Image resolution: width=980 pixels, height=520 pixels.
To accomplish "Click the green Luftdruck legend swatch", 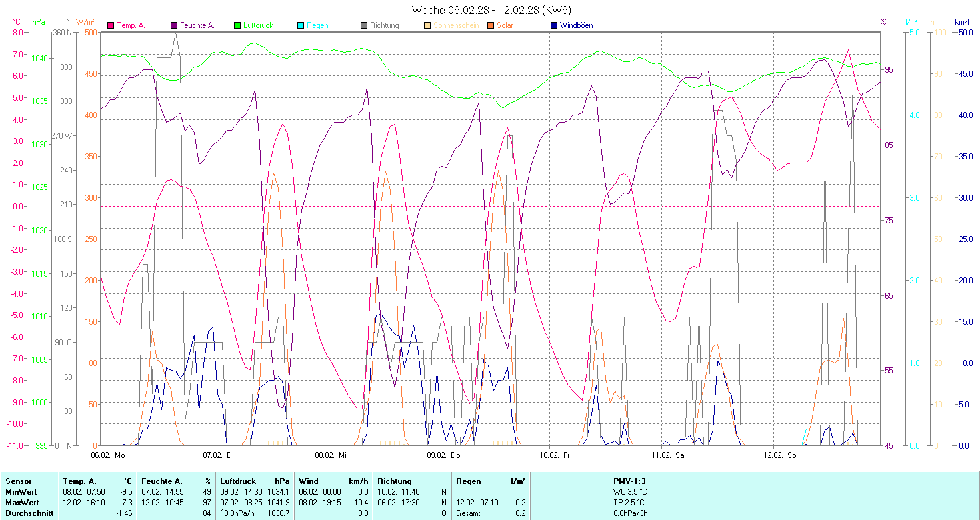I will (237, 25).
